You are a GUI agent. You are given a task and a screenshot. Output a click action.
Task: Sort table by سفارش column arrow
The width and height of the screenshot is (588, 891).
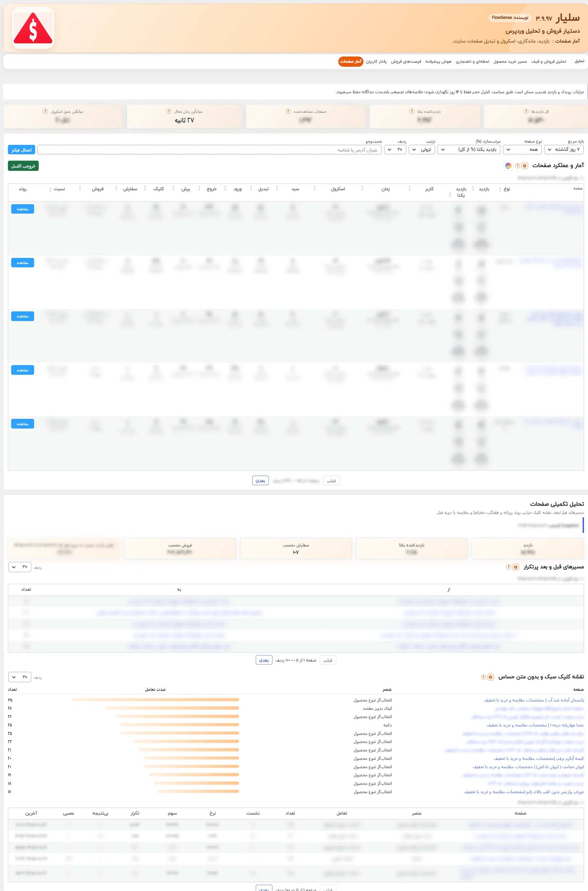click(116, 189)
